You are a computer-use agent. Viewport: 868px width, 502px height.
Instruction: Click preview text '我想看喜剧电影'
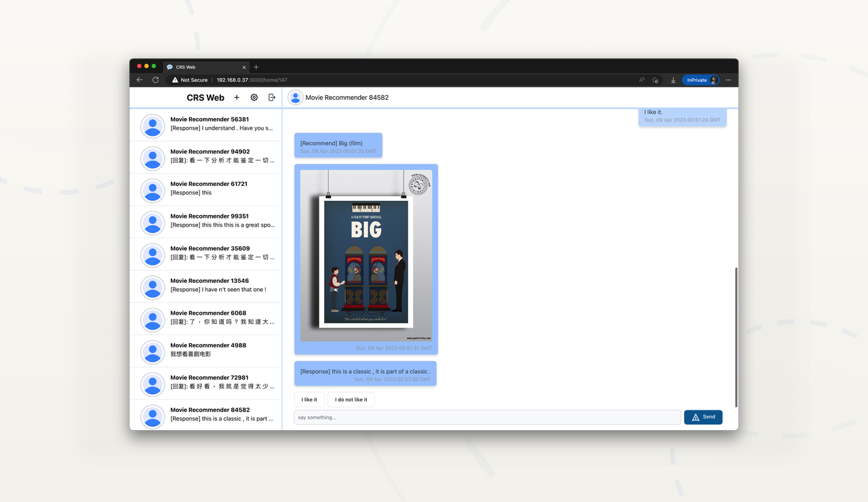click(x=191, y=354)
